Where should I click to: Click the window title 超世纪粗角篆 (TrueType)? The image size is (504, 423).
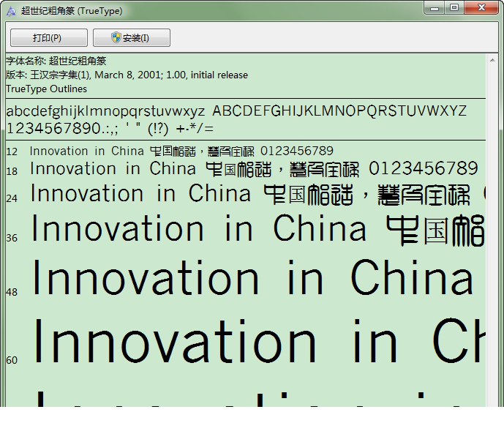72,11
